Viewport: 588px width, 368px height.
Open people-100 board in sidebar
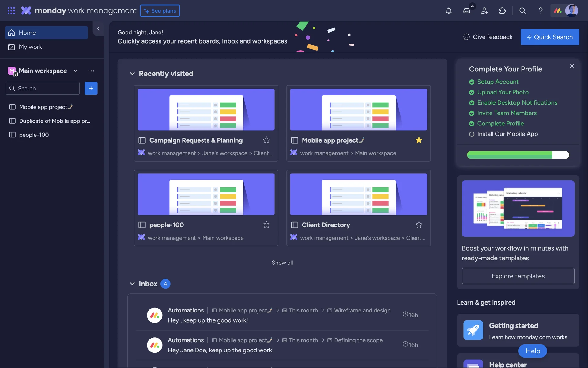34,135
